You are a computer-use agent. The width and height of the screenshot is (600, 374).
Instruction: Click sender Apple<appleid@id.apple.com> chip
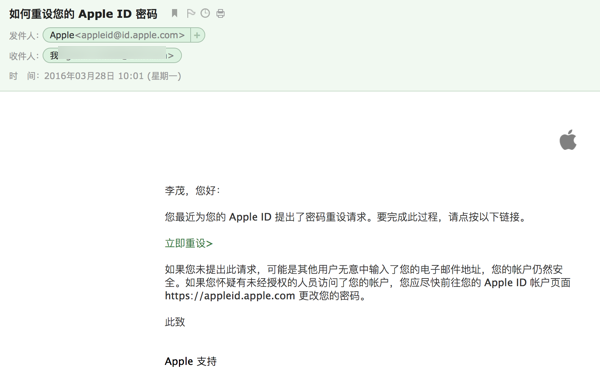(x=117, y=35)
